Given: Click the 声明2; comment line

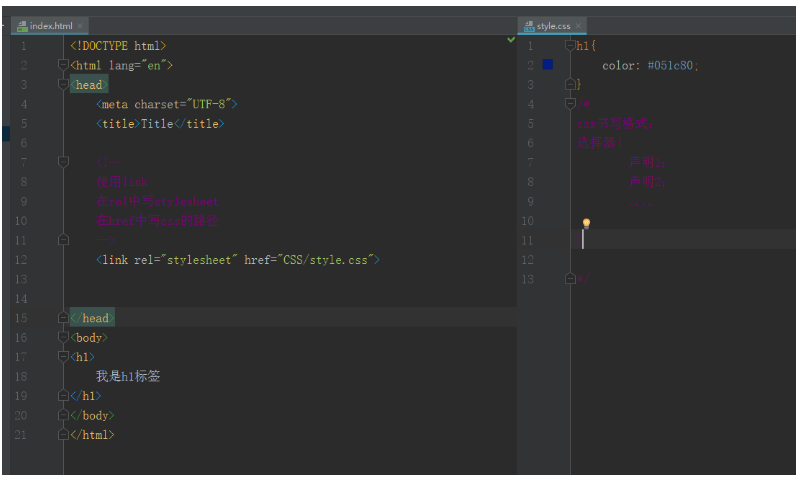Looking at the screenshot, I should [x=647, y=182].
